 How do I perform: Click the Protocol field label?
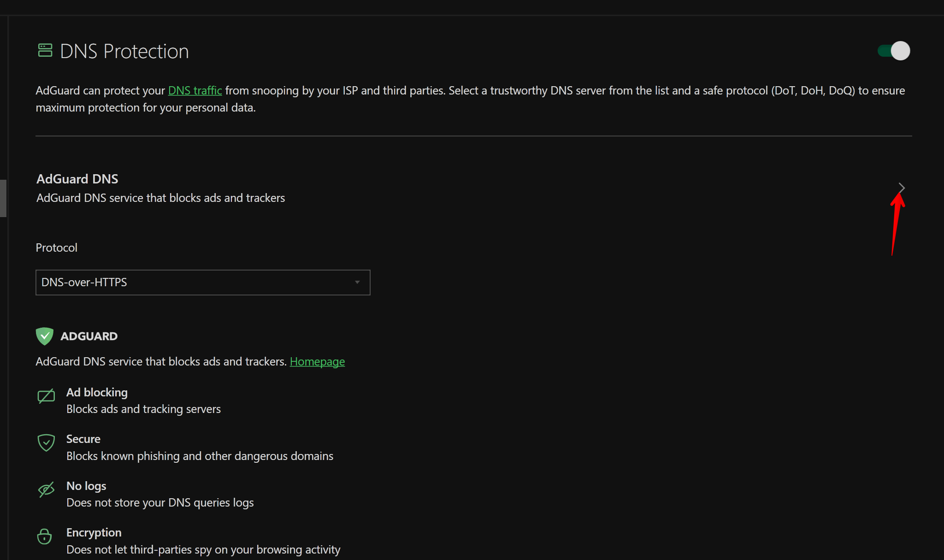click(x=56, y=248)
